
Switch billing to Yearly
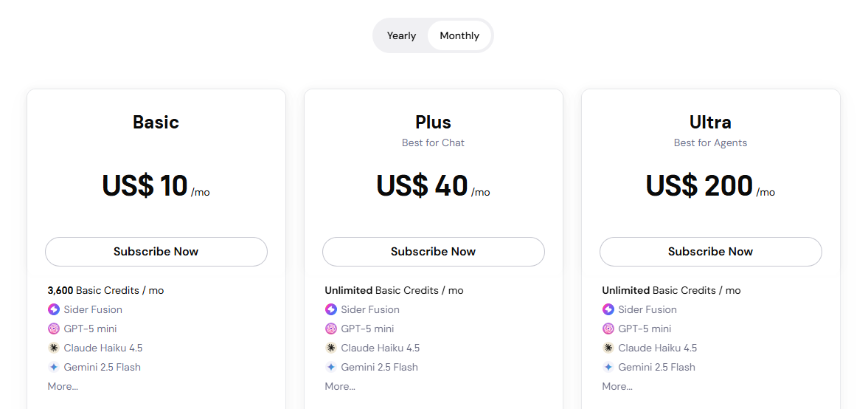(x=401, y=35)
